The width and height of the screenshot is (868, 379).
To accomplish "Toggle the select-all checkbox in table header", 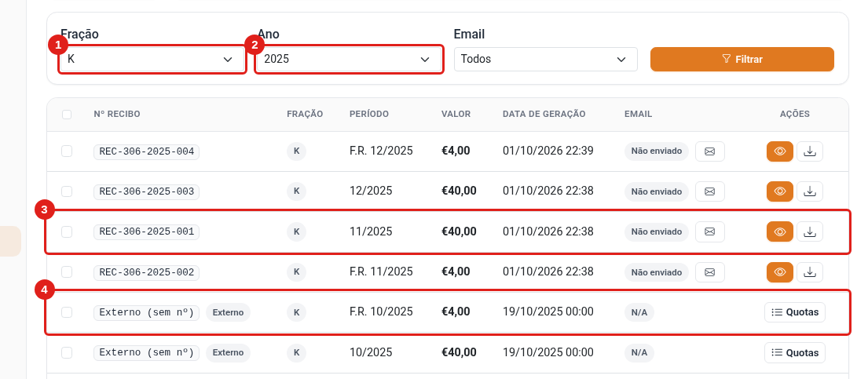I will [x=67, y=115].
